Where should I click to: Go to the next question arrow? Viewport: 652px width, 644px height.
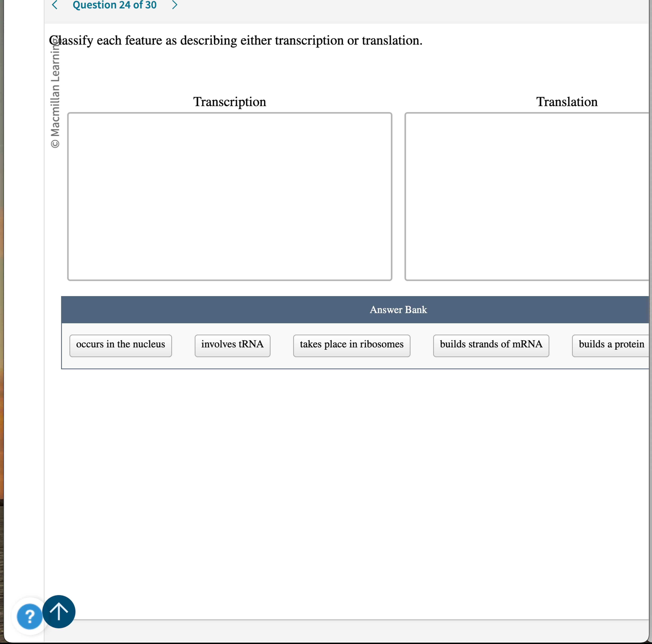click(x=175, y=5)
